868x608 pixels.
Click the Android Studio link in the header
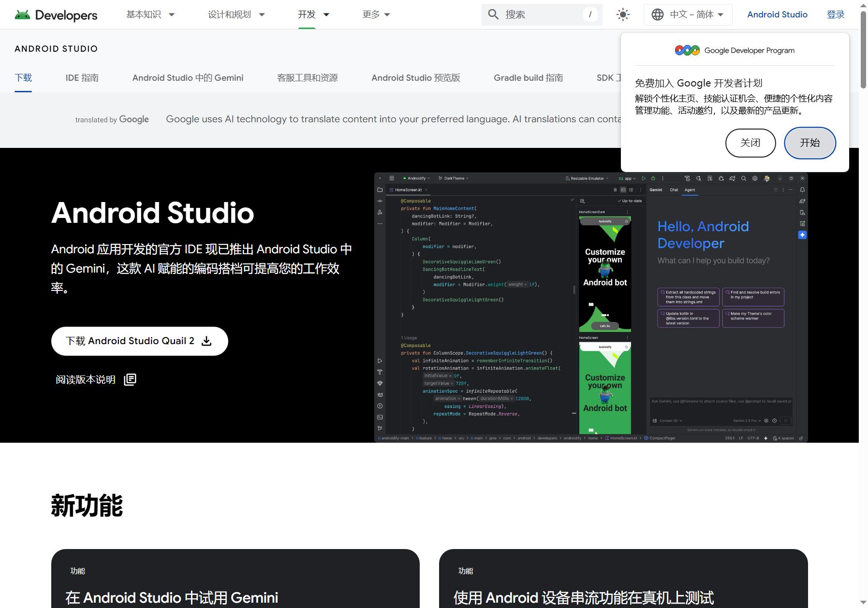tap(777, 14)
